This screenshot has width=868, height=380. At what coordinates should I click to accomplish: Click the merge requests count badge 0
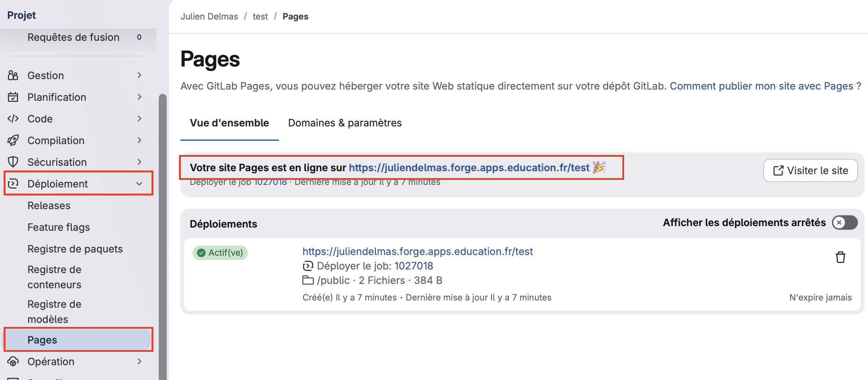point(139,37)
